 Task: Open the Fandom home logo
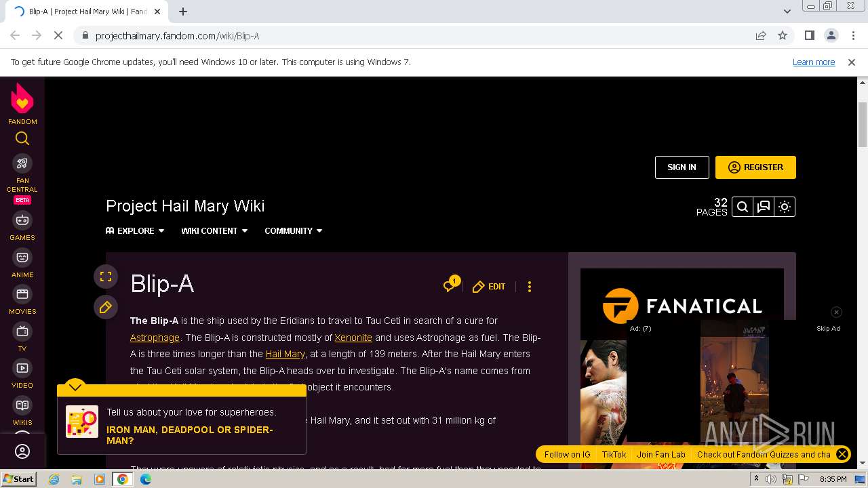22,104
